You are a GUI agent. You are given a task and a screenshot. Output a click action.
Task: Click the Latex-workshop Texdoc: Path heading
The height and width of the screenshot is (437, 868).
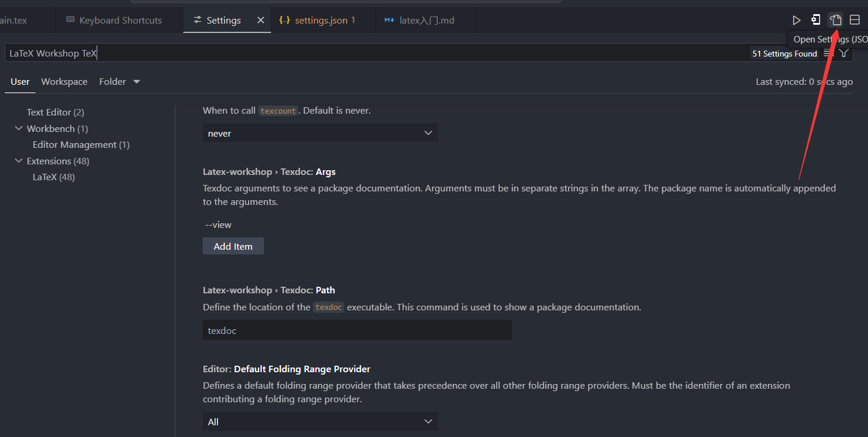tap(269, 290)
